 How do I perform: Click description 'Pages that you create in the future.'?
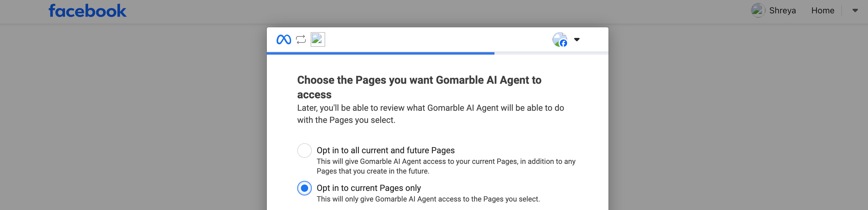(373, 171)
